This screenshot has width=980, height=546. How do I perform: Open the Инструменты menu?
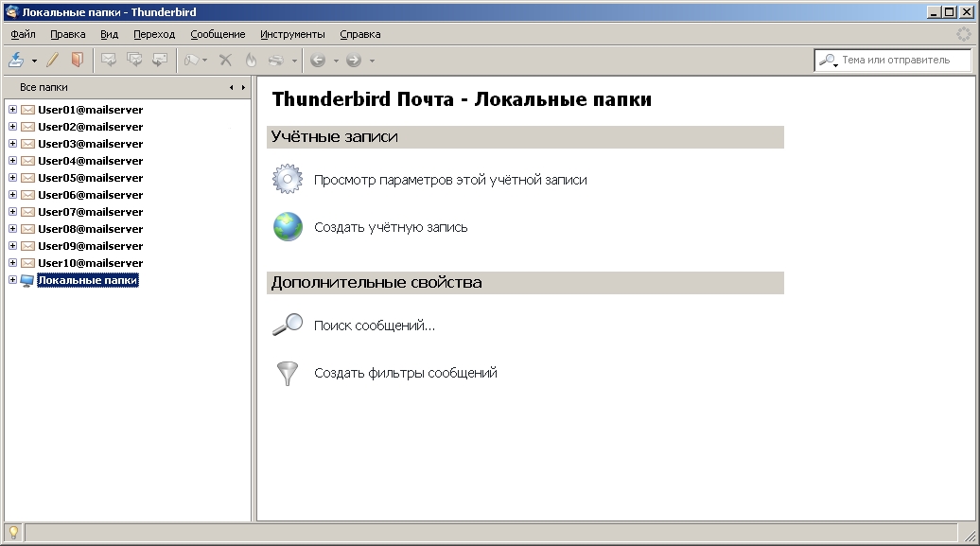(x=292, y=34)
